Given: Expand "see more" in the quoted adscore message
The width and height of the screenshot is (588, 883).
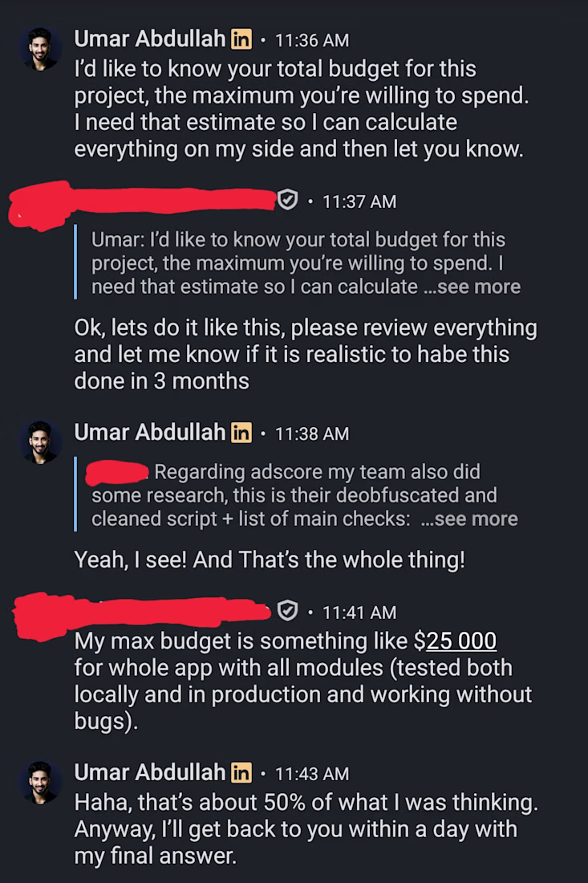Looking at the screenshot, I should tap(477, 519).
